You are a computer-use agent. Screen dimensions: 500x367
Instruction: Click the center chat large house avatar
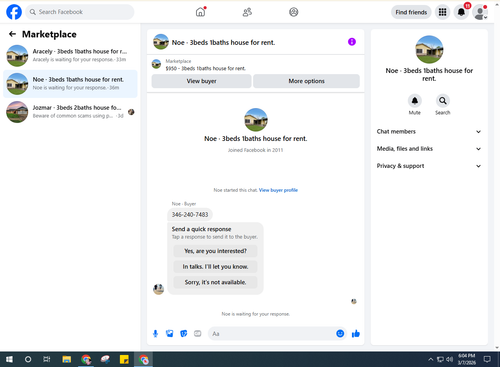click(x=256, y=120)
